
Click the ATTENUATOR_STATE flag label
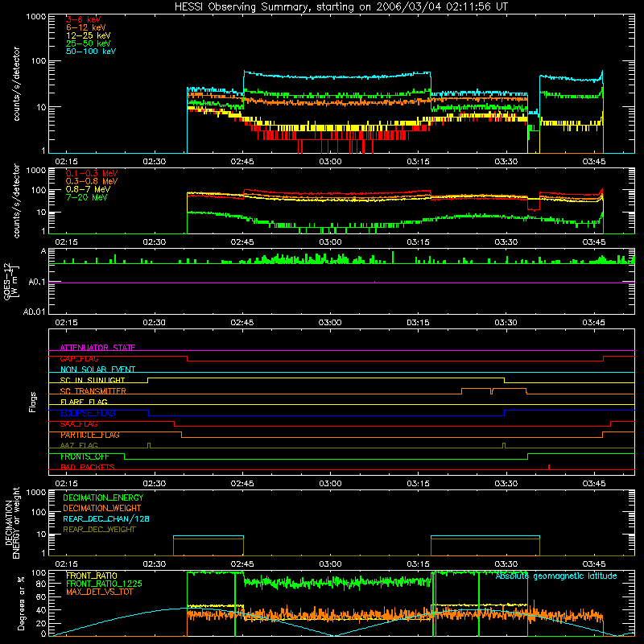pyautogui.click(x=97, y=348)
